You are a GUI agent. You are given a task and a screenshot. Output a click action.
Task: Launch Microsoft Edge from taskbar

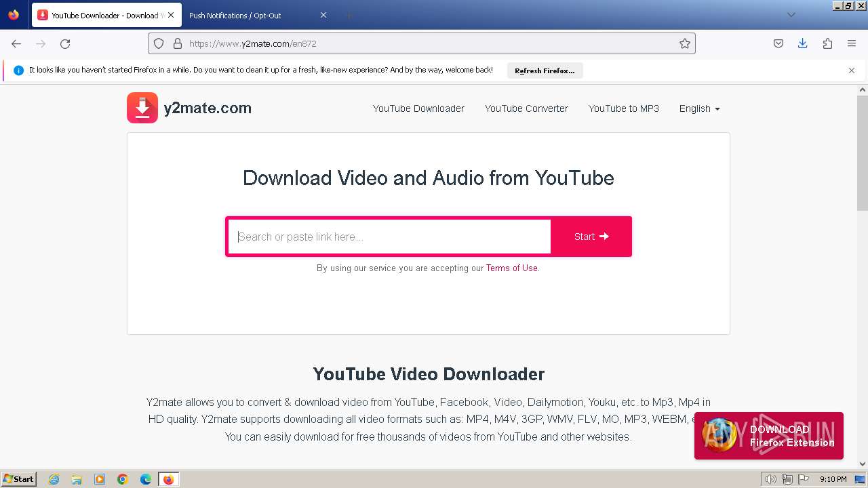coord(146,479)
